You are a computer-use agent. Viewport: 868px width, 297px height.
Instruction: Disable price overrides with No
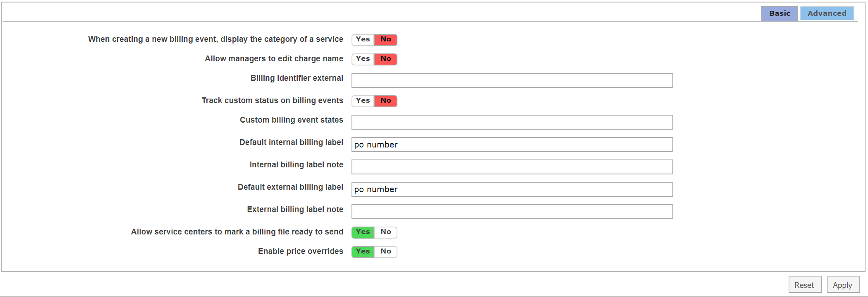385,251
